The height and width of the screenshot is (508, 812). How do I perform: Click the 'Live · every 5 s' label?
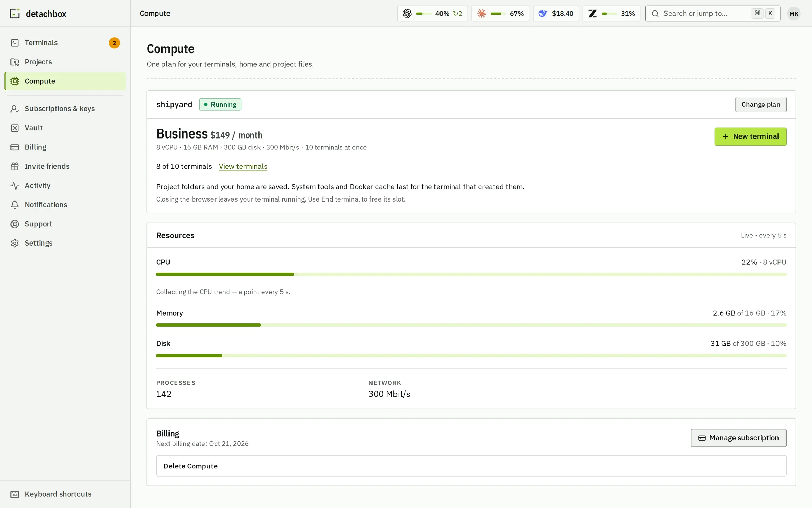763,235
